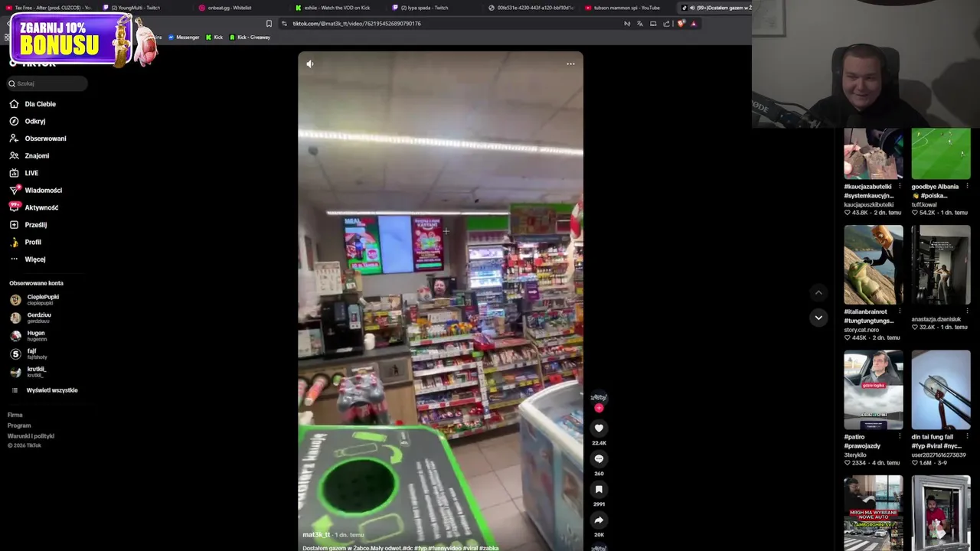980x551 pixels.
Task: Open options for goodbye Albania video
Action: coord(967,187)
